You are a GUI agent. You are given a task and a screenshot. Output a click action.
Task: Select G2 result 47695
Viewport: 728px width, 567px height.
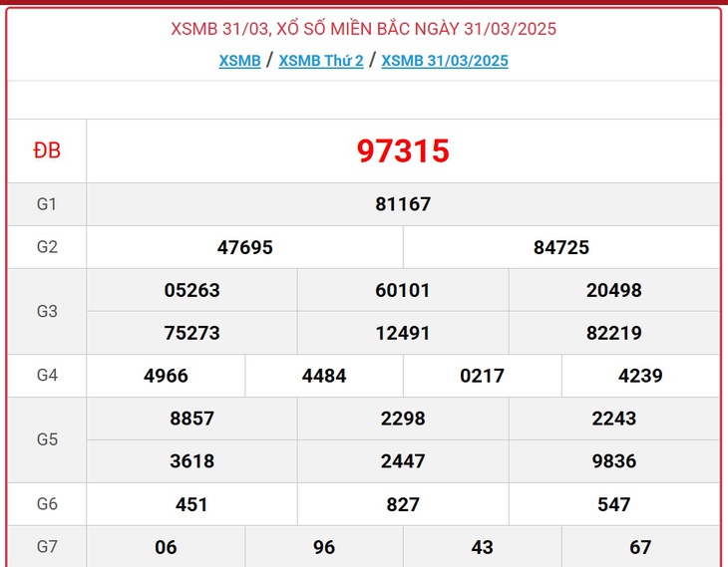pyautogui.click(x=244, y=247)
